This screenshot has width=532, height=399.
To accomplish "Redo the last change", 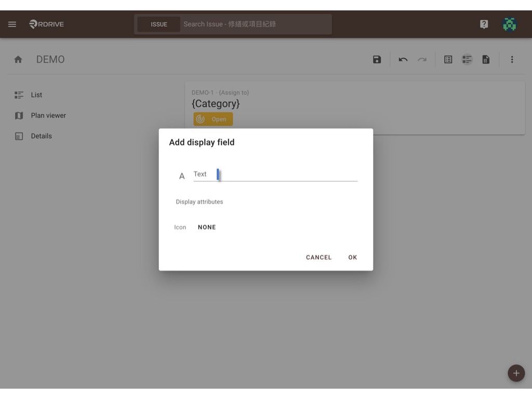I will click(422, 60).
